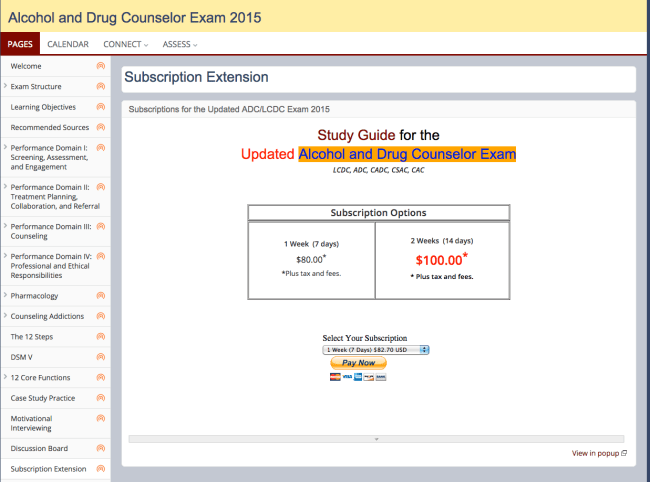Expand the Exam Structure tree item
Image resolution: width=650 pixels, height=482 pixels.
click(x=5, y=87)
